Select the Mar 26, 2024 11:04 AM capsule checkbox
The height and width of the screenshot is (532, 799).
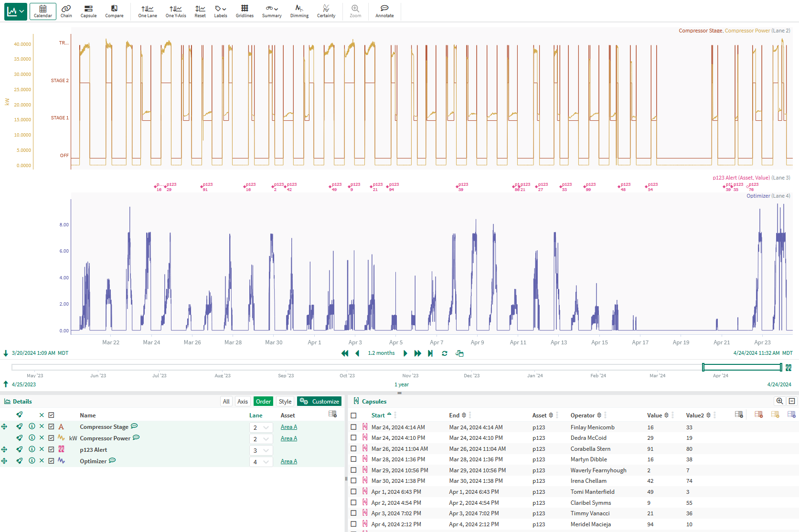point(353,449)
